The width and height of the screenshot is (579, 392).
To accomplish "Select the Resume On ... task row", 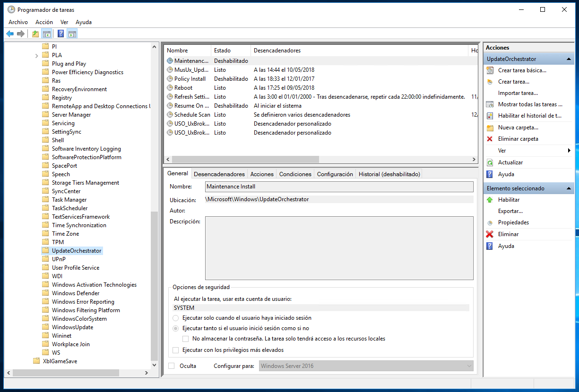I will coord(320,106).
